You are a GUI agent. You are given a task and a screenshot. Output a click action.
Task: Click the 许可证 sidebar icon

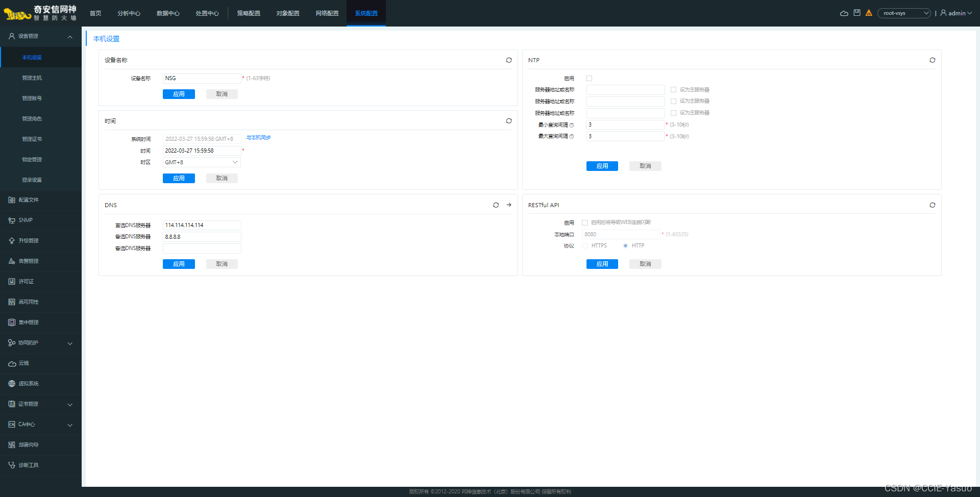(12, 282)
